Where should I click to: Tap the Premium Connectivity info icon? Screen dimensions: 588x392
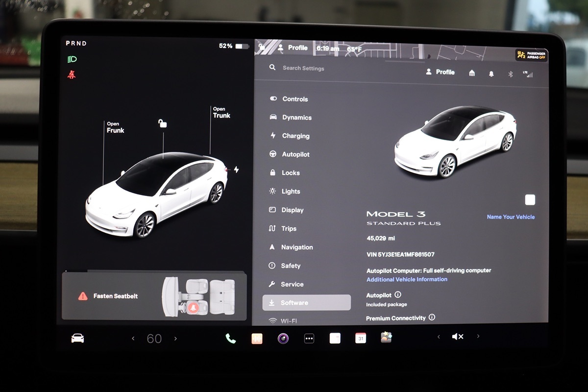pyautogui.click(x=432, y=317)
